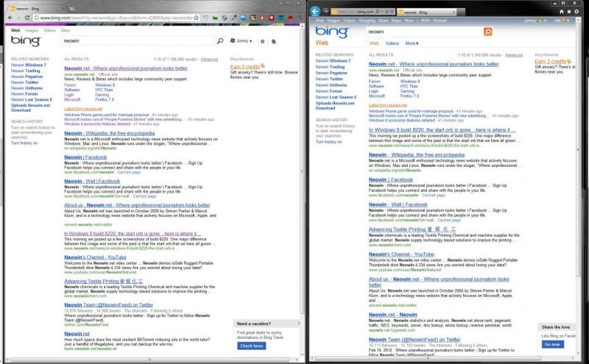Click 'HTC Titan' sublink in IE's first result

pos(409,86)
